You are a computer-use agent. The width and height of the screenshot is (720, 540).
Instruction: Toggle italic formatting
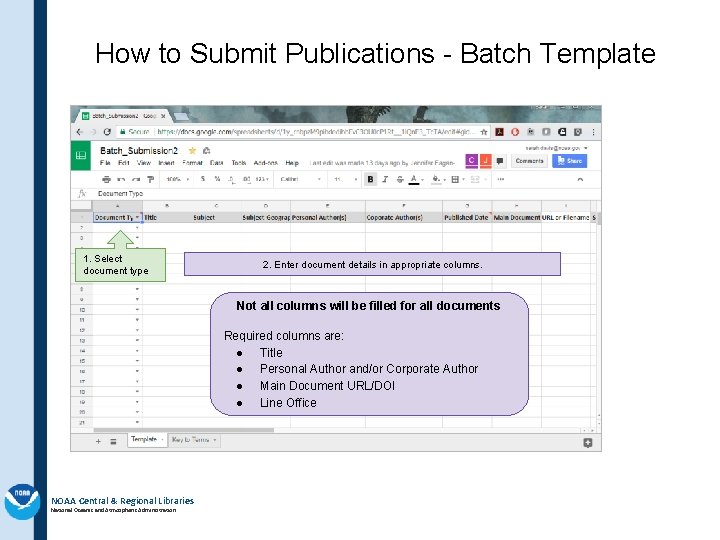pos(385,179)
